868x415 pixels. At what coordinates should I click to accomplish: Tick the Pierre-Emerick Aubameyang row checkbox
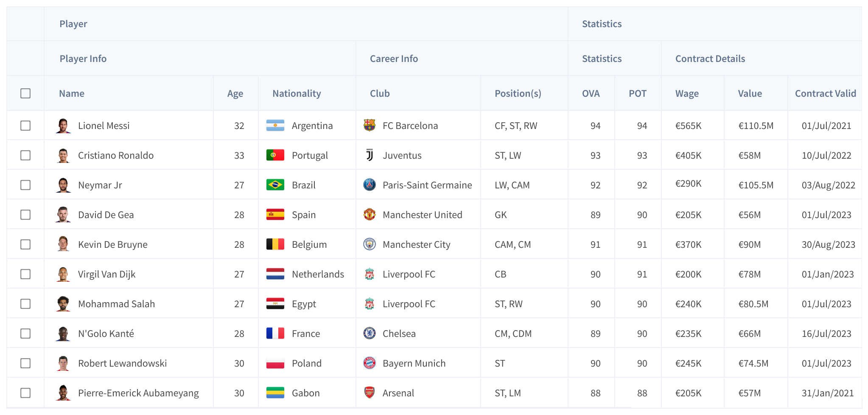click(x=25, y=393)
